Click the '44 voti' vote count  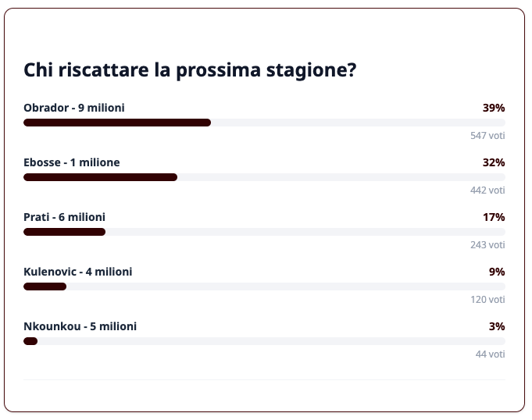pyautogui.click(x=491, y=354)
